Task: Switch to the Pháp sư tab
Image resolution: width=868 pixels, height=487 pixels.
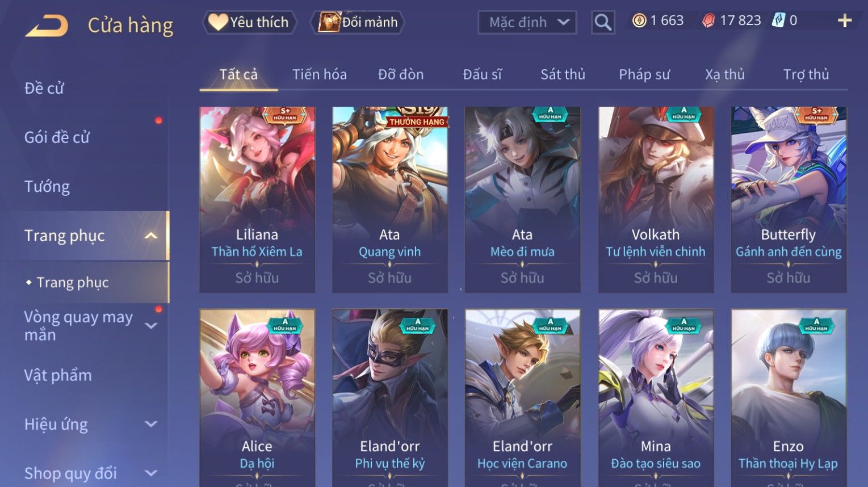Action: tap(644, 74)
